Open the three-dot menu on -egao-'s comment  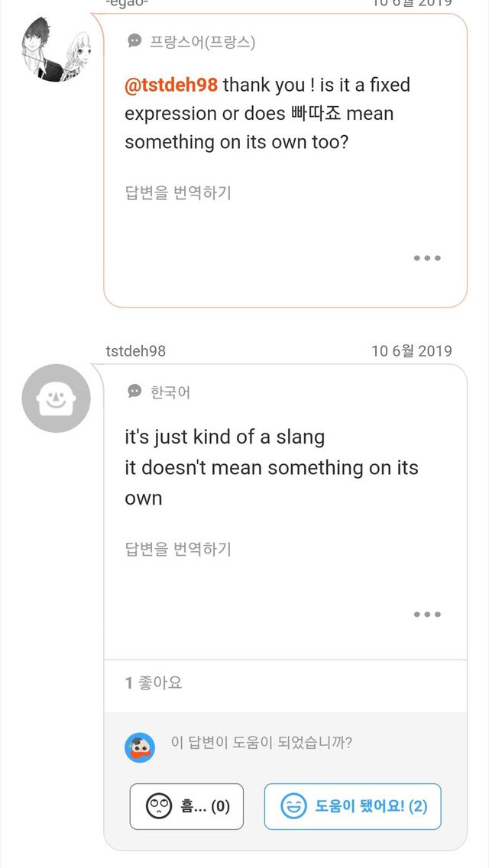click(427, 258)
